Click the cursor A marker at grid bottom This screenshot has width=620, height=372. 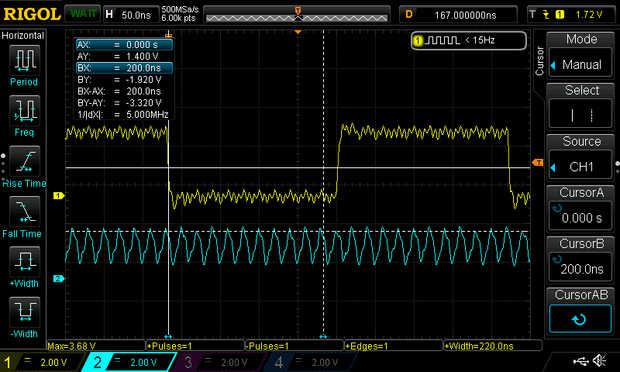pos(168,336)
